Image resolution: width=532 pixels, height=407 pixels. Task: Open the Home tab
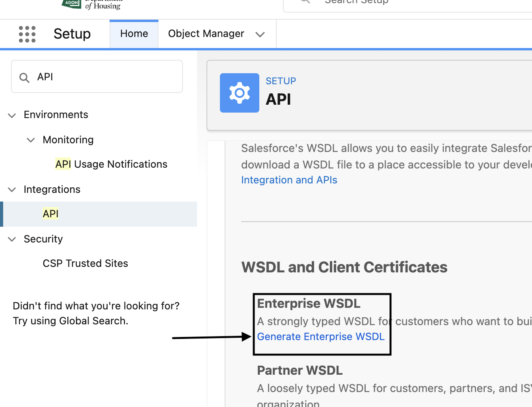click(134, 34)
